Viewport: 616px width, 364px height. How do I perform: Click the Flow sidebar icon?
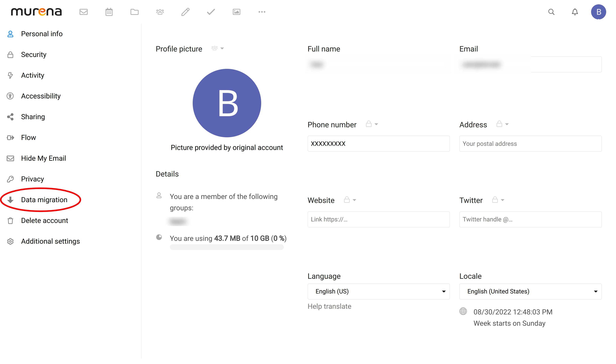tap(11, 138)
